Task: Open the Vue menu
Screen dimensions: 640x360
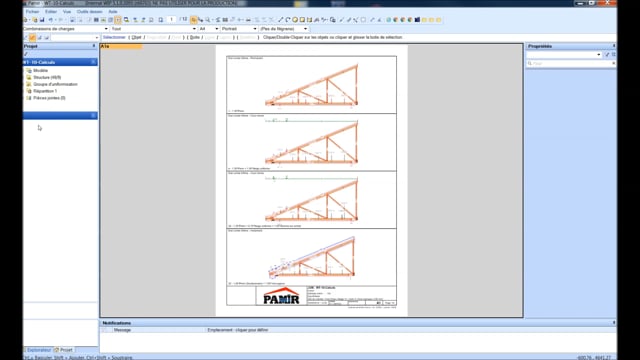Action: (x=67, y=11)
